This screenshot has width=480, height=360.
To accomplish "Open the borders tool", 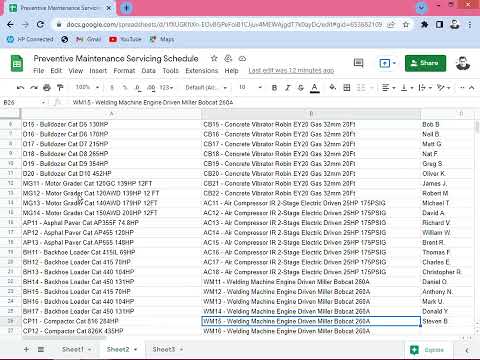I will coord(347,88).
